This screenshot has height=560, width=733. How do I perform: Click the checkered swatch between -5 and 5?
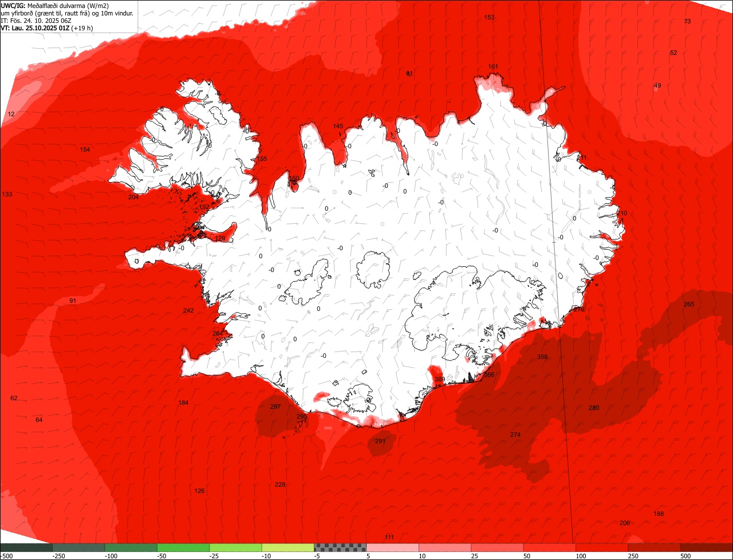(x=340, y=547)
